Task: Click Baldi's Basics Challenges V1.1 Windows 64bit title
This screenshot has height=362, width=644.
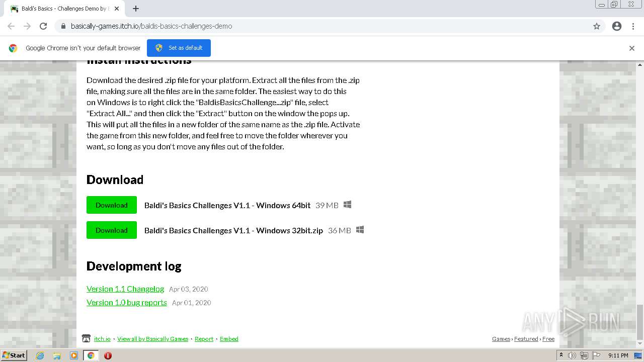Action: pos(227,205)
